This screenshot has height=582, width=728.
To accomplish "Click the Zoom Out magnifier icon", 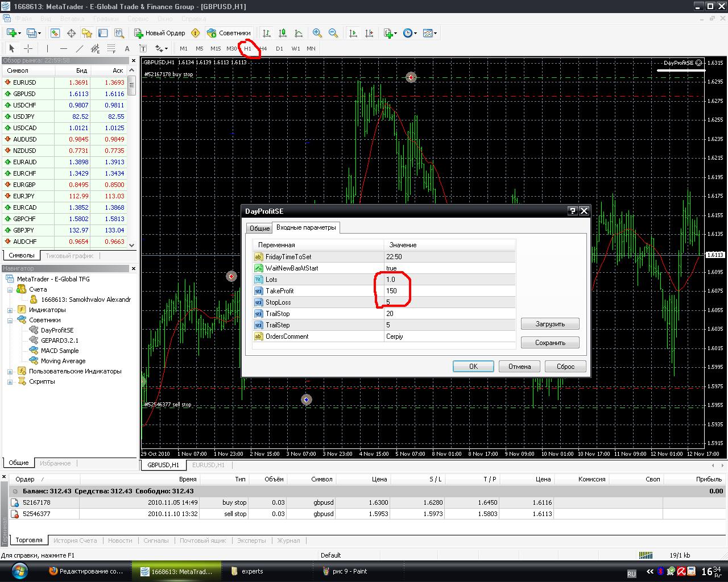I will coord(333,33).
